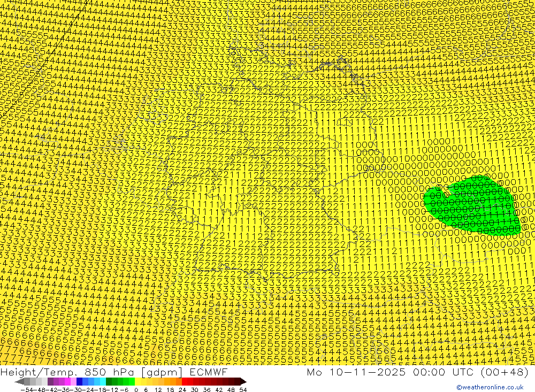This screenshot has height=392, width=535.
Task: Click the right dark-red arrow end of the color scale
Action: point(243,382)
